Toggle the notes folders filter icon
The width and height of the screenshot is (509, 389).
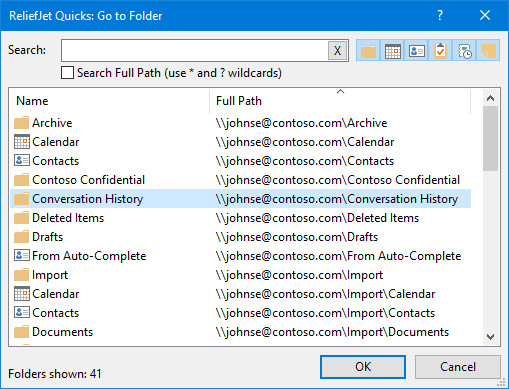[x=488, y=51]
